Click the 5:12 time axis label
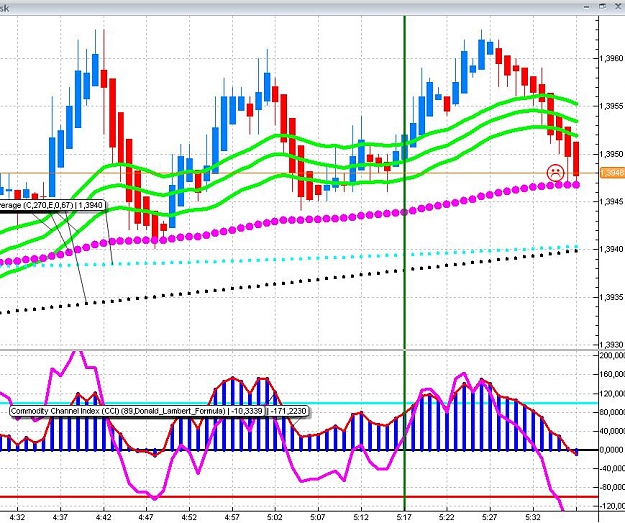The width and height of the screenshot is (625, 523). [361, 517]
